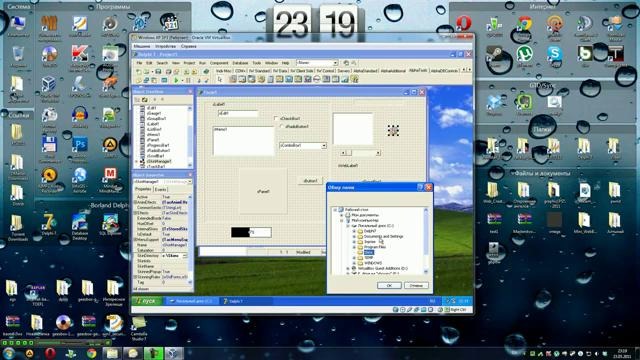This screenshot has width=640, height=360.
Task: Expand the Мои документы tree node
Action: (342, 215)
